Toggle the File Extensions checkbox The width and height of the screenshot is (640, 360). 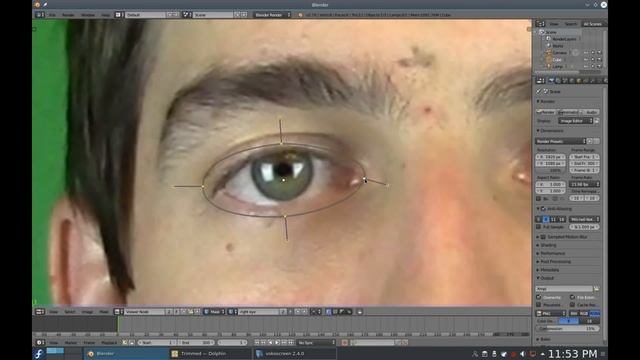tap(572, 298)
